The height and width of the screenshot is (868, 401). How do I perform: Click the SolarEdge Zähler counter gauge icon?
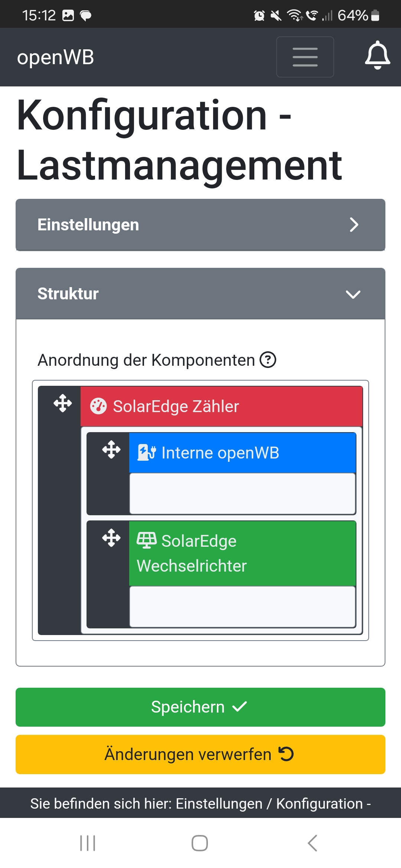pos(98,406)
